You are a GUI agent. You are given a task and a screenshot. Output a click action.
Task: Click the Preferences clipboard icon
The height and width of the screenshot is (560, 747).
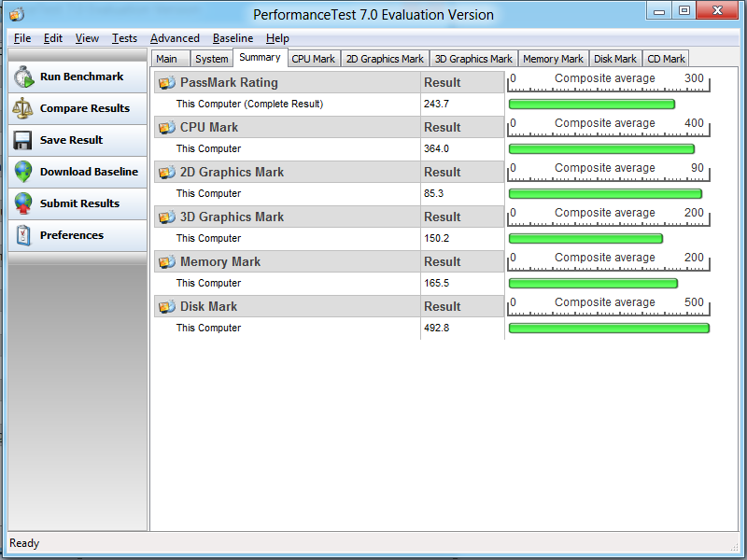coord(24,235)
